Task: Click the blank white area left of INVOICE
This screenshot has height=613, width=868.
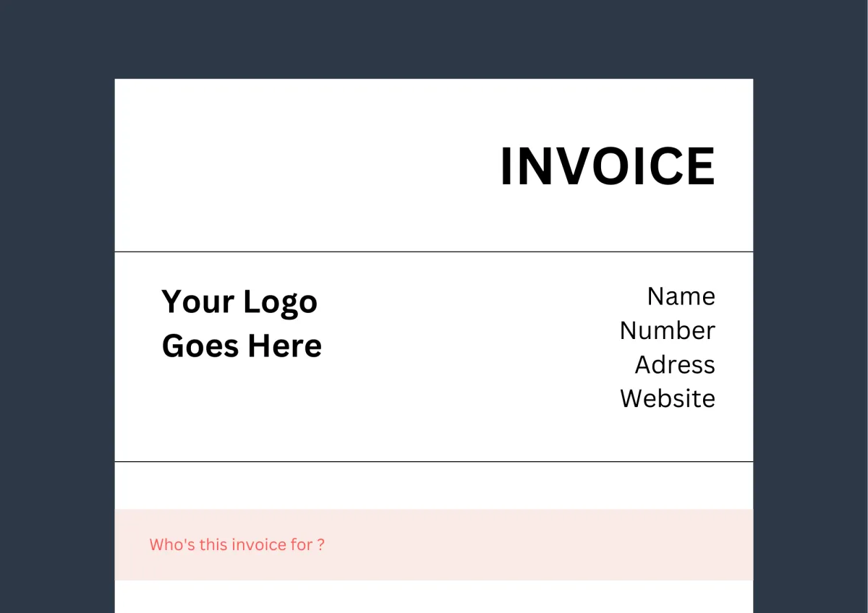Action: coord(304,166)
